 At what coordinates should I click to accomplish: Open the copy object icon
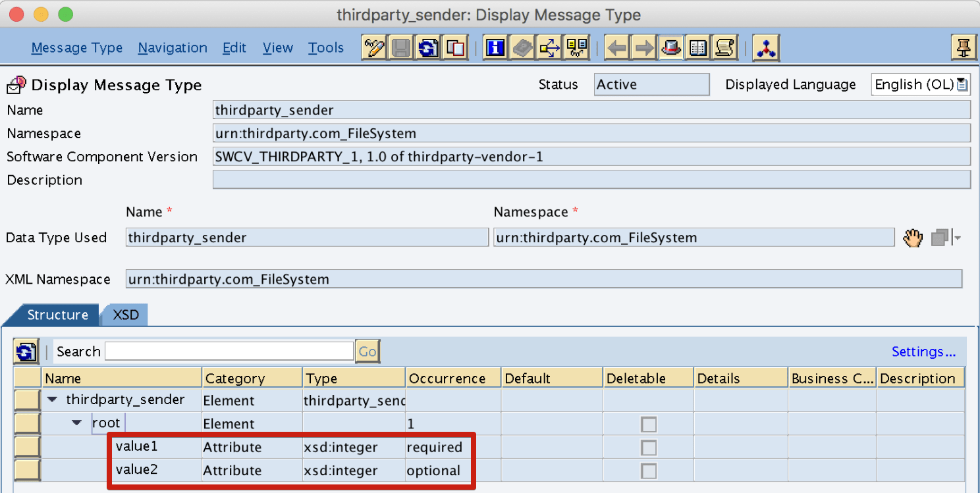(455, 47)
